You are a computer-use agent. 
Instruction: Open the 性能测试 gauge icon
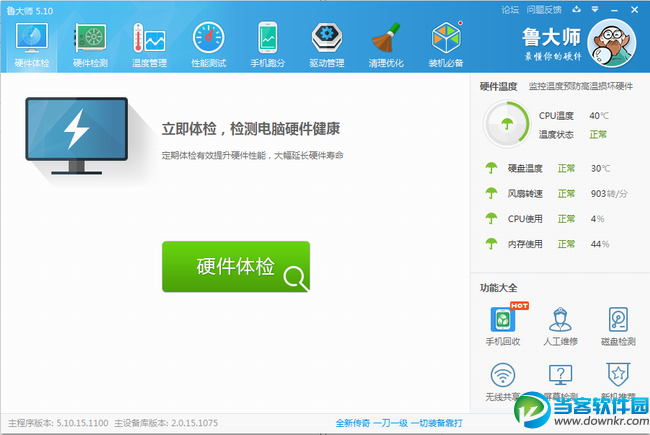pos(209,38)
